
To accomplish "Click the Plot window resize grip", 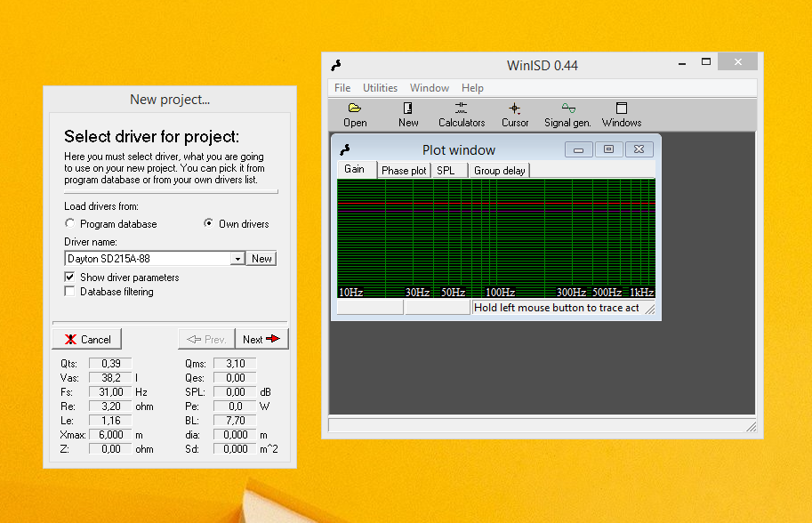I will pos(650,310).
